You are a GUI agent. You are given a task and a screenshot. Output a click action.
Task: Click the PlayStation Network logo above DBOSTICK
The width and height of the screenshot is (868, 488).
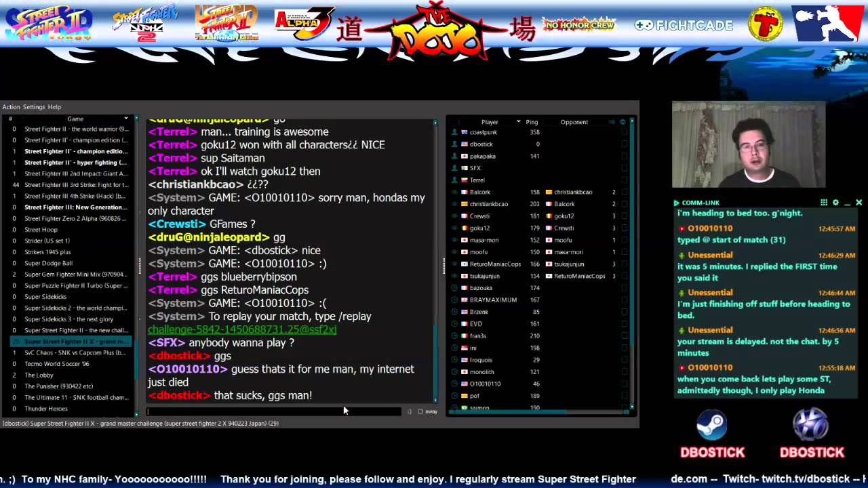pos(811,425)
